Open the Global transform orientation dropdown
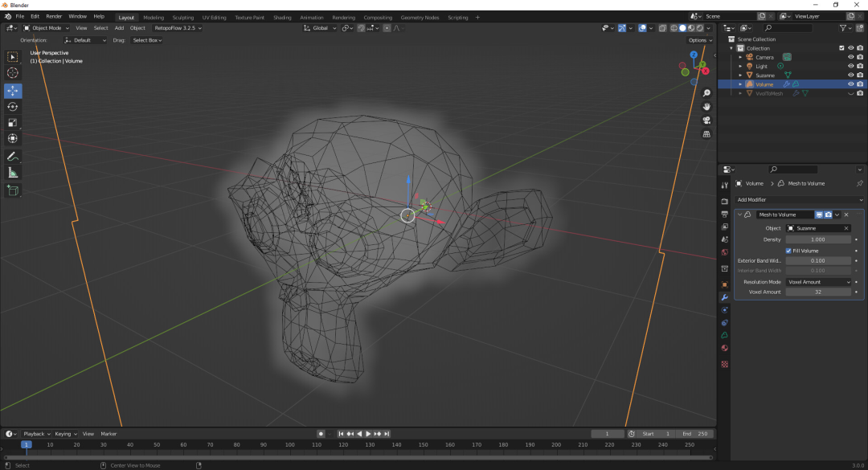The height and width of the screenshot is (470, 868). click(319, 28)
